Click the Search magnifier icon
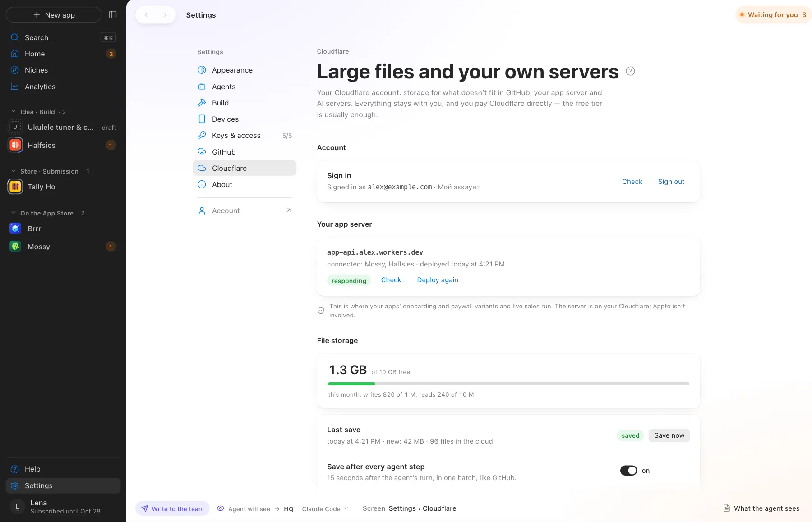Viewport: 812px width, 522px height. coord(15,37)
